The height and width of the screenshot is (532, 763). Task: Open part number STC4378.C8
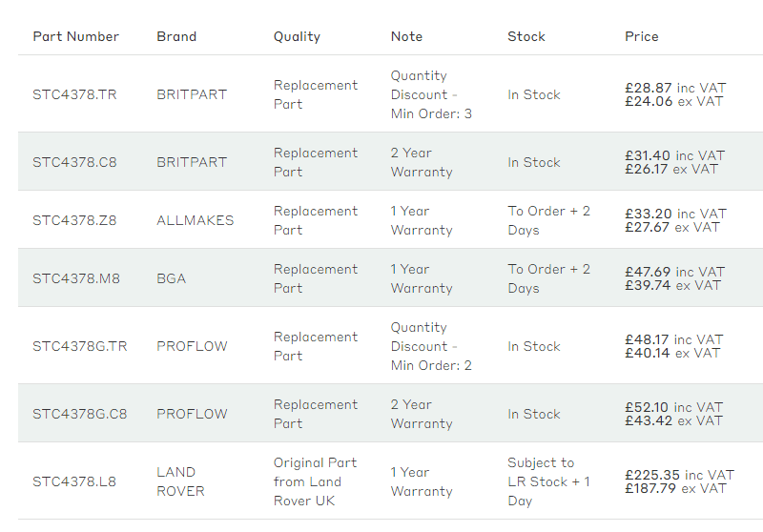[75, 162]
